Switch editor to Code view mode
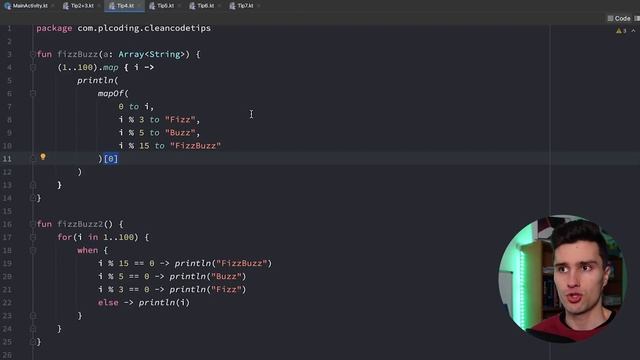 pos(619,18)
